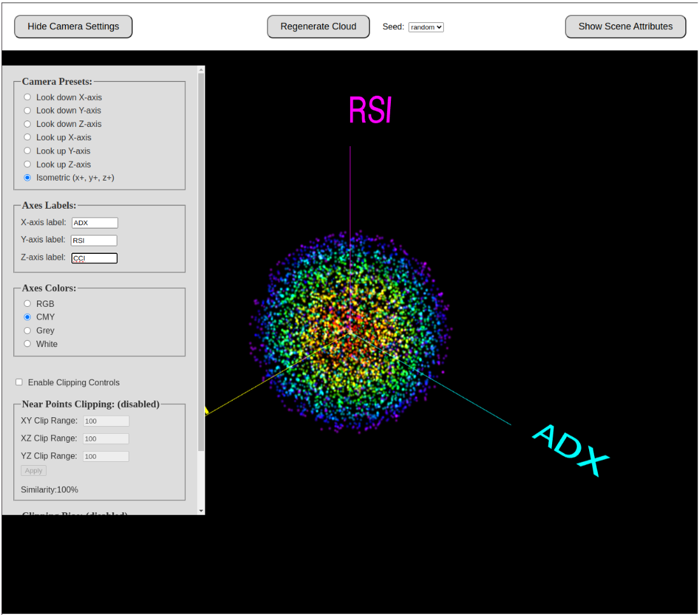
Task: Select the Isometric camera preset
Action: coord(27,178)
